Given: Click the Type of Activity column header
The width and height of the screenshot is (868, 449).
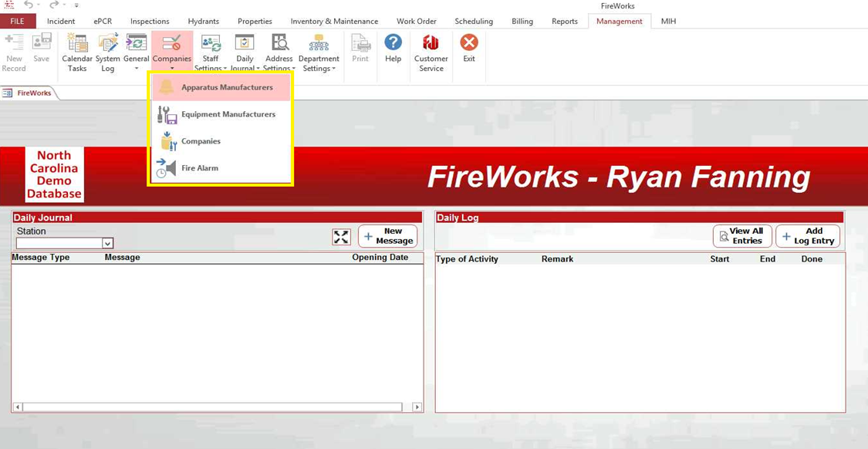Looking at the screenshot, I should [468, 259].
